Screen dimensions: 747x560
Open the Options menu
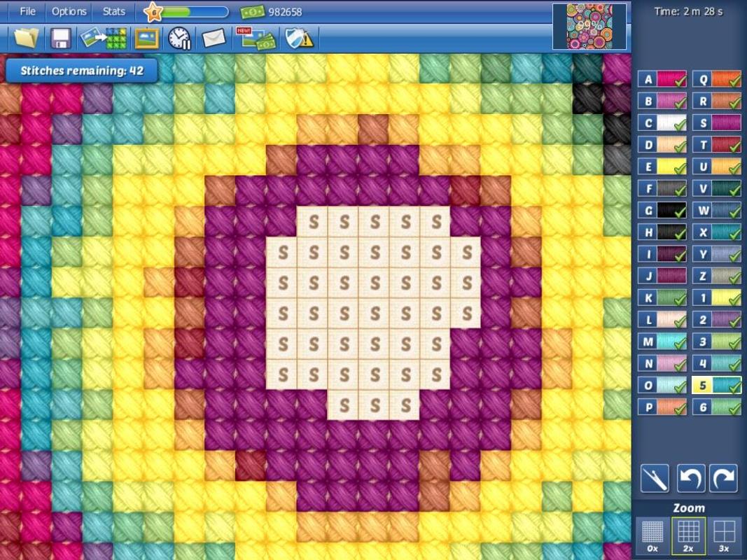[69, 11]
